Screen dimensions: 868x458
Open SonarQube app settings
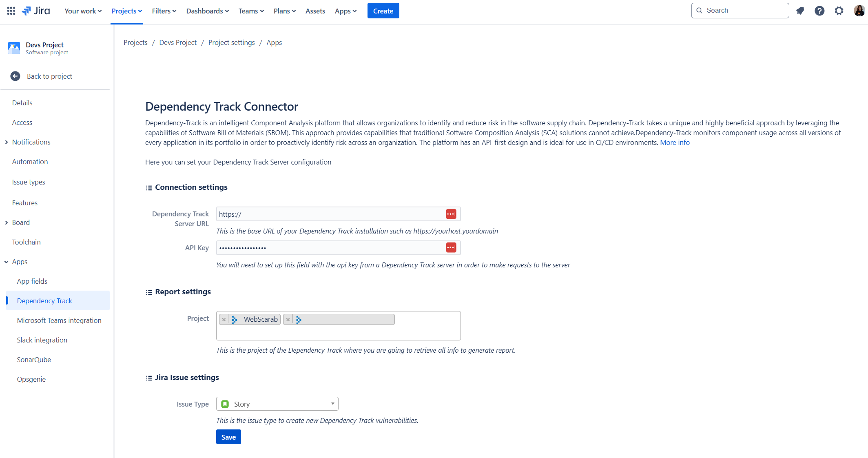pos(34,360)
